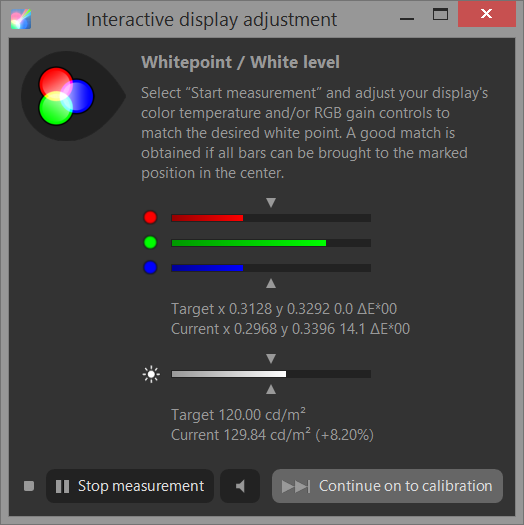
Task: Click the brightness sun icon
Action: point(151,374)
